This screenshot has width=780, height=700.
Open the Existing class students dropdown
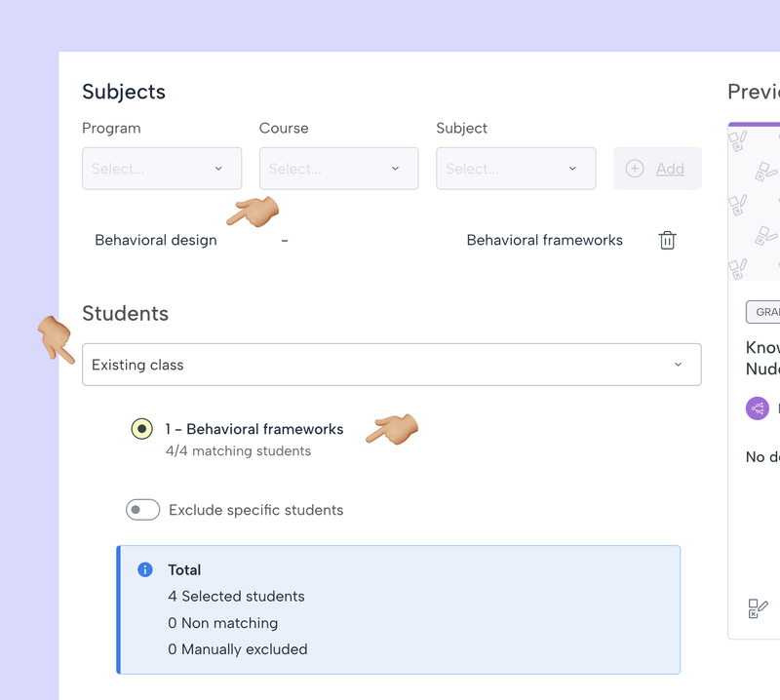point(391,365)
